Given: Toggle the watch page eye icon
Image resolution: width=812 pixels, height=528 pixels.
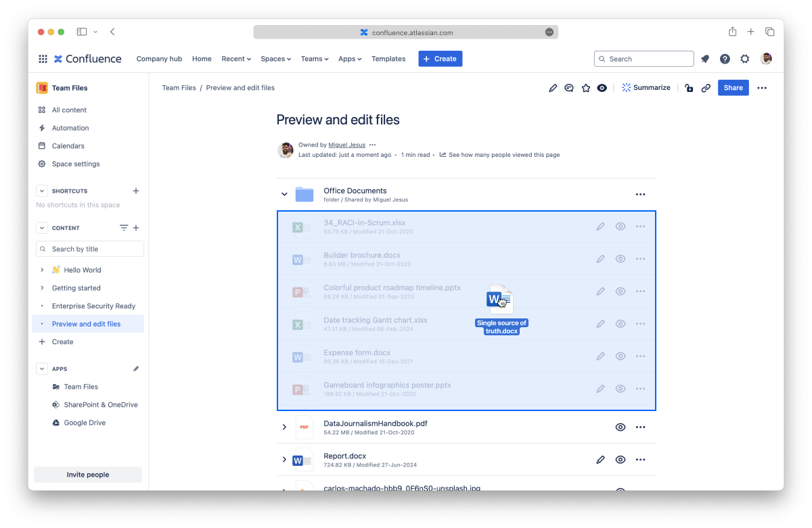Looking at the screenshot, I should [x=602, y=88].
